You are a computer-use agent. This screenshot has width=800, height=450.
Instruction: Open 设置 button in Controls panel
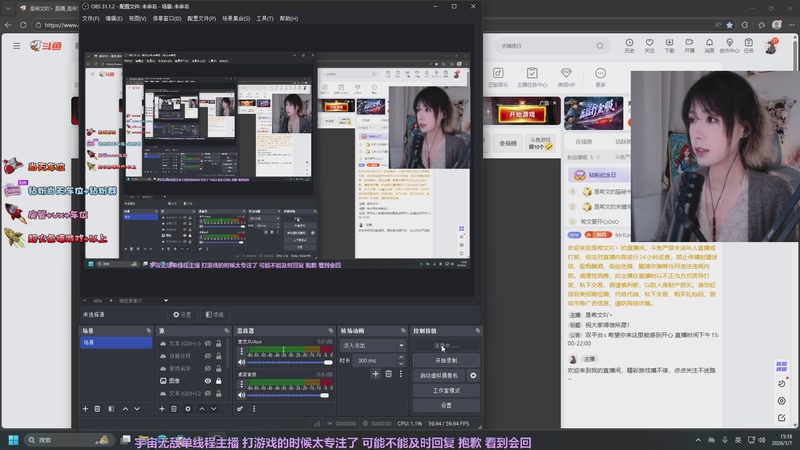[x=446, y=405]
